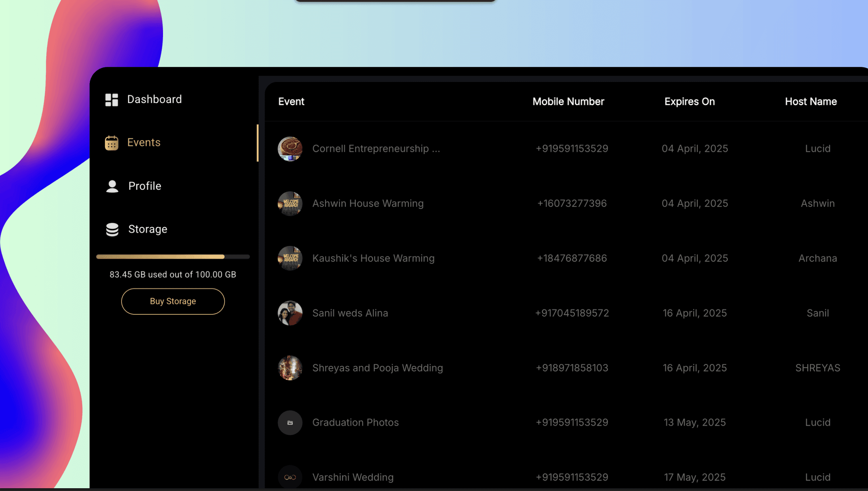868x491 pixels.
Task: Click Shreyas and Pooja Wedding thumbnail
Action: click(x=290, y=368)
